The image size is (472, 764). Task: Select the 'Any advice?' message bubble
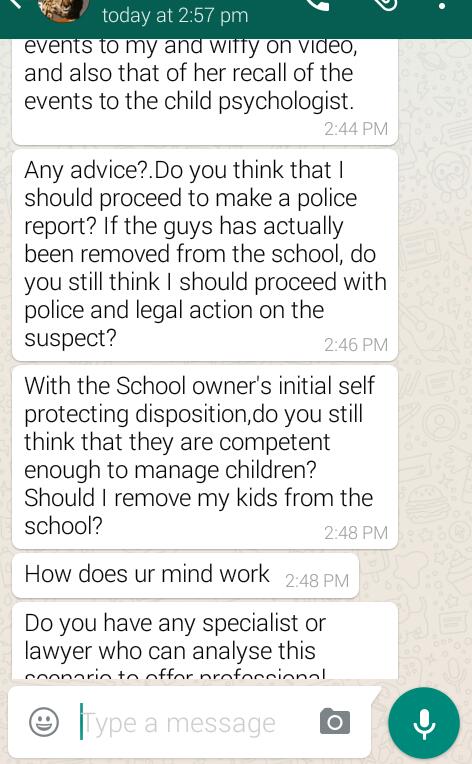click(x=205, y=255)
